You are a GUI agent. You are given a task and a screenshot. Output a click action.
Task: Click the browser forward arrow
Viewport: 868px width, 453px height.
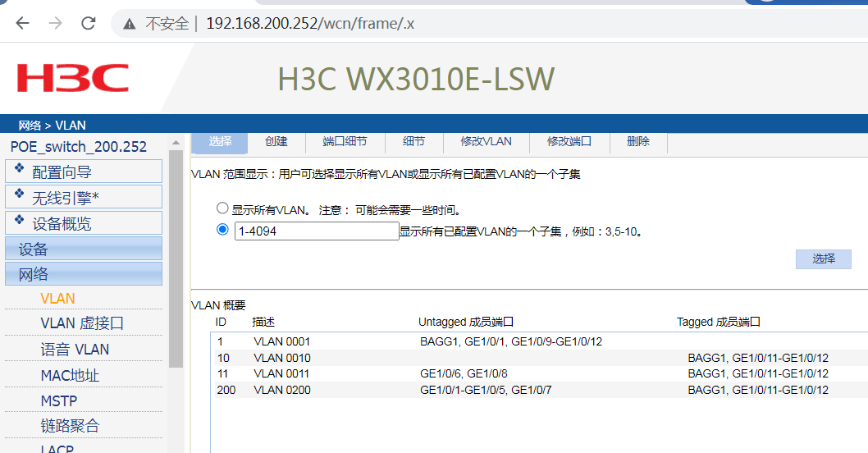55,23
